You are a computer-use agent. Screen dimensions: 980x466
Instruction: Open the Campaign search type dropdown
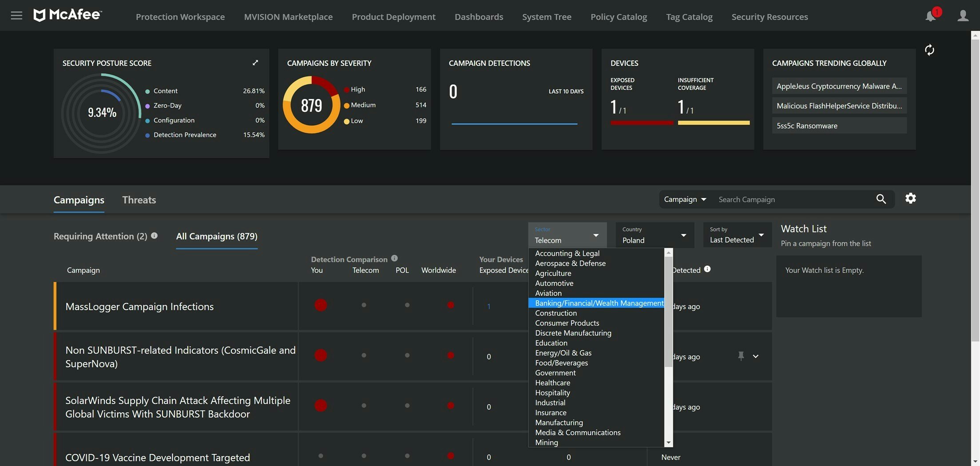point(685,199)
